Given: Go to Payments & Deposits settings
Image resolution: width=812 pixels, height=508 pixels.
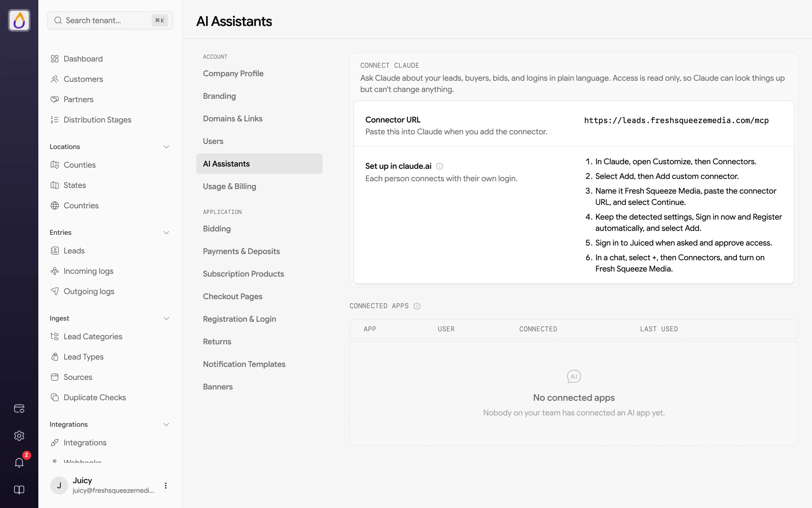Looking at the screenshot, I should tap(259, 251).
